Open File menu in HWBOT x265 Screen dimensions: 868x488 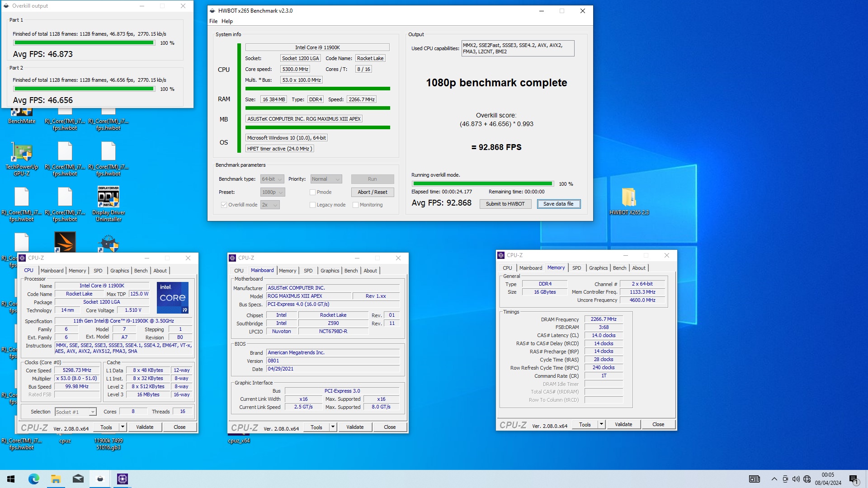click(213, 21)
